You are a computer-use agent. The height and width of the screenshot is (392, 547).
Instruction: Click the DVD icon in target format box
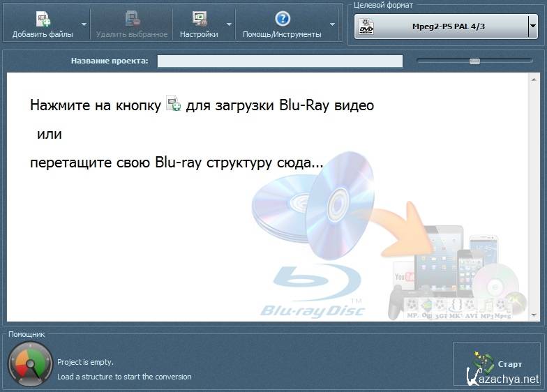tap(367, 27)
